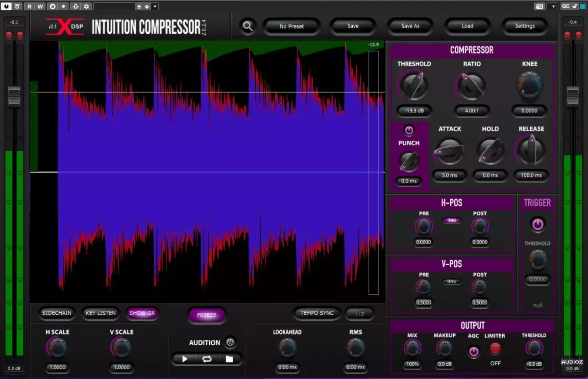Toggle the red Limiter button
The image size is (588, 379).
495,349
